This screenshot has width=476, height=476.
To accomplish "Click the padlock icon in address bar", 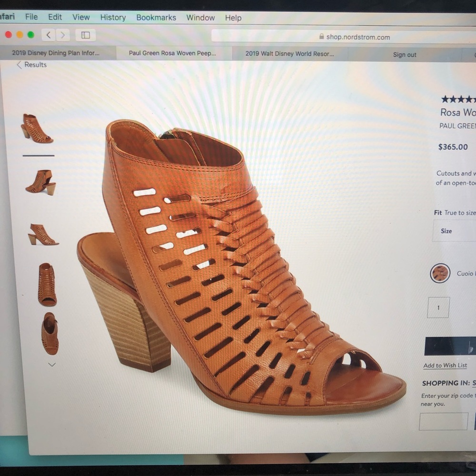I will click(321, 37).
